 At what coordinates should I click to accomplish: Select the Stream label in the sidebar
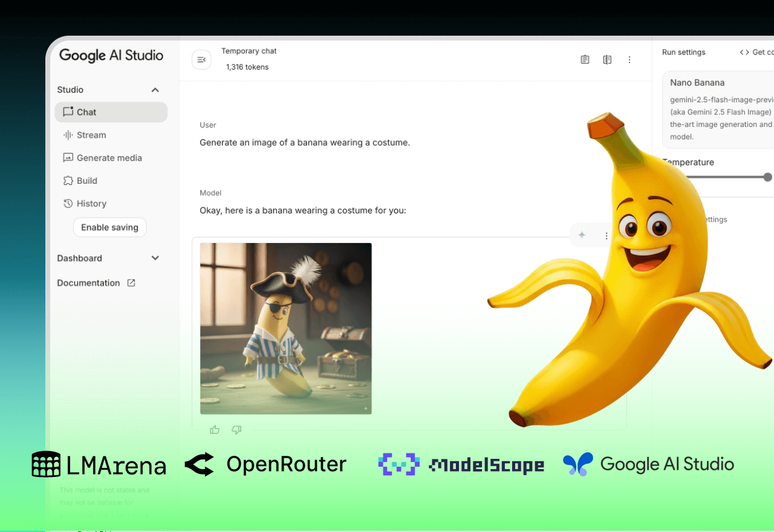(x=91, y=135)
